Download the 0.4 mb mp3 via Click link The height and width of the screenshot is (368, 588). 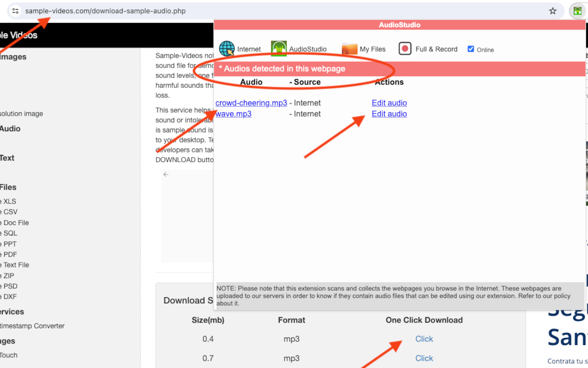(424, 339)
